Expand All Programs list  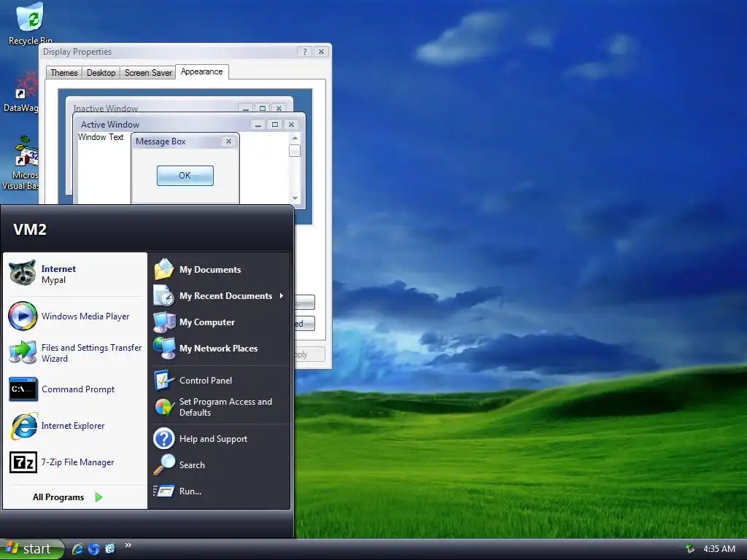(68, 497)
